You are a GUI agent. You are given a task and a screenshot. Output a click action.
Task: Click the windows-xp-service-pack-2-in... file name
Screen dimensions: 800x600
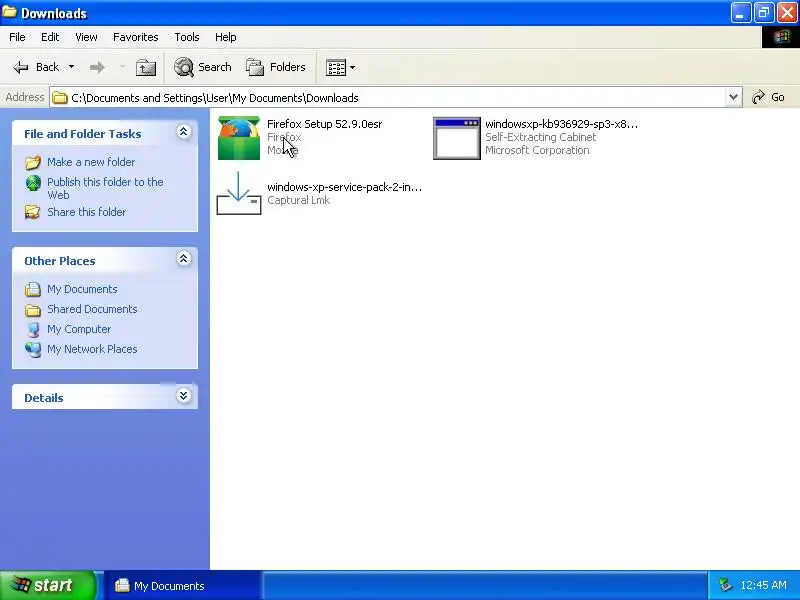point(344,187)
